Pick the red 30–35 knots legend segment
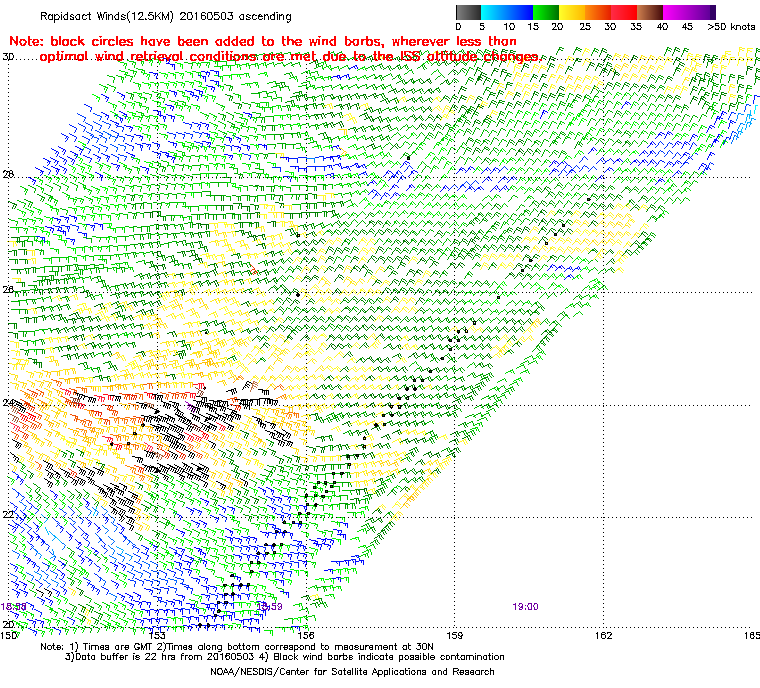 [624, 12]
